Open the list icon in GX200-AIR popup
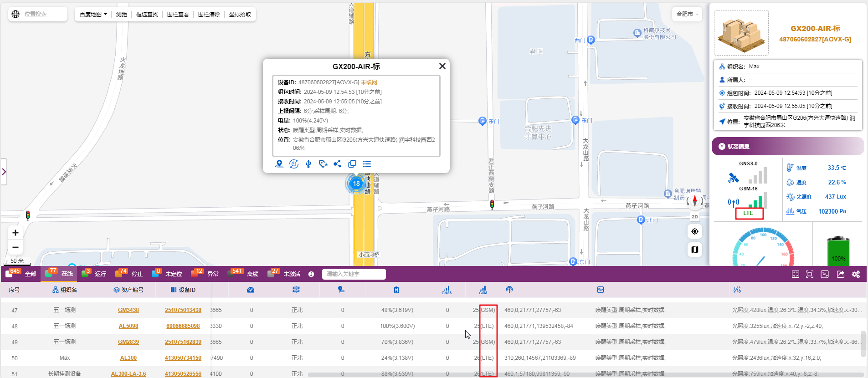This screenshot has height=378, width=868. pos(367,164)
